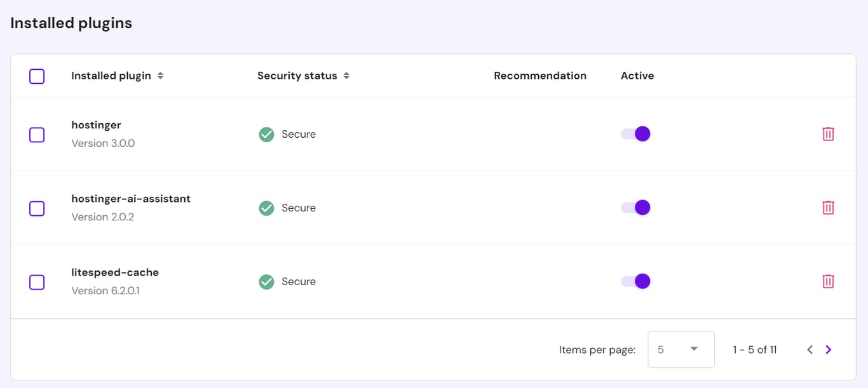Go to next page of plugins

click(829, 349)
